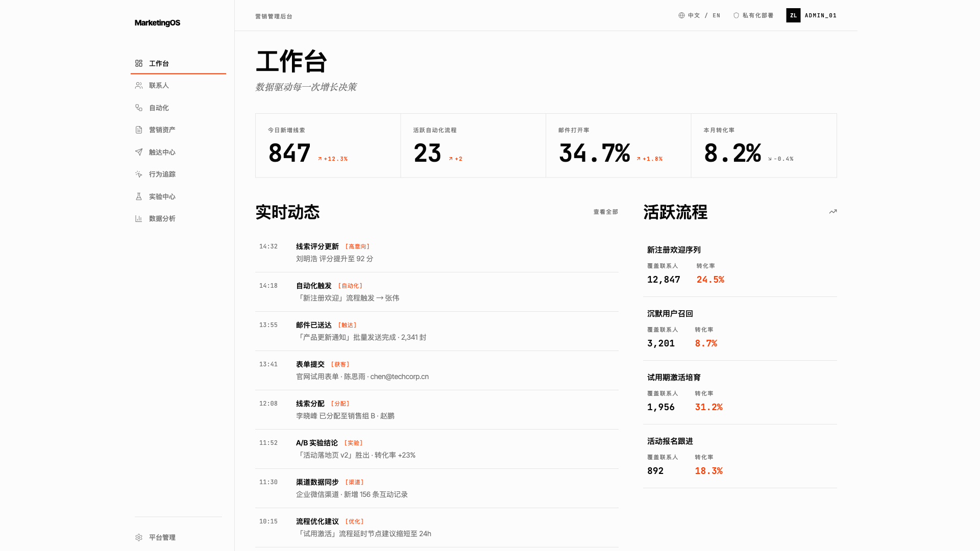980x551 pixels.
Task: Select the 联系人 sidebar icon
Action: [x=138, y=85]
